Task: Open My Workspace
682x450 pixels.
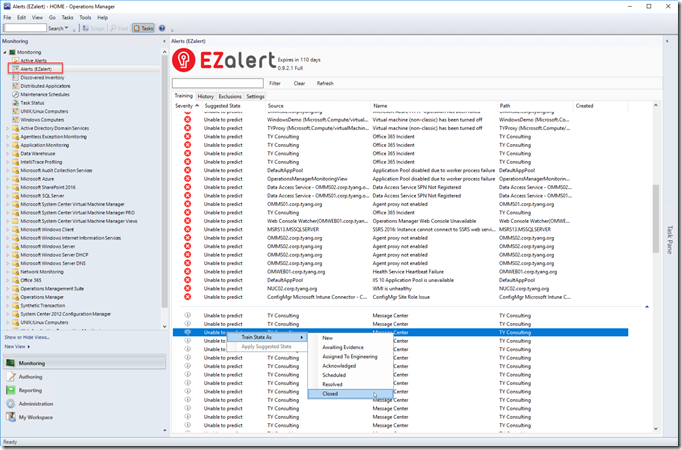Action: [x=35, y=417]
